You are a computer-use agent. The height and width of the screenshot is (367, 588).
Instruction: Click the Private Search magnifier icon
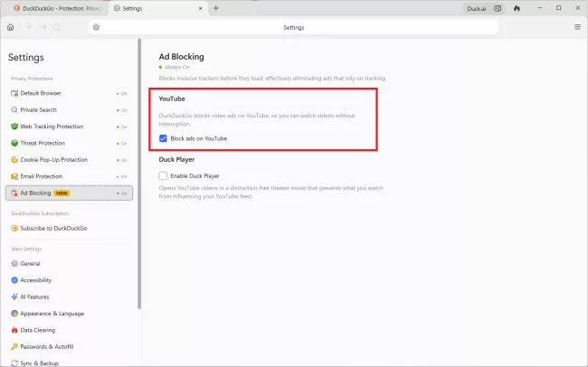pos(14,110)
